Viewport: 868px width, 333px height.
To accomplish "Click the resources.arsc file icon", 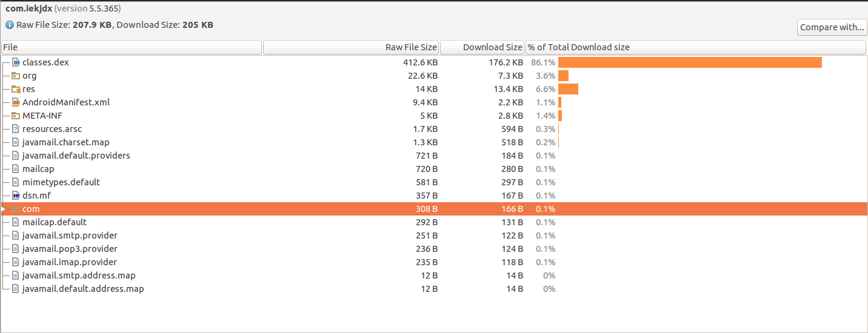I will pos(16,129).
